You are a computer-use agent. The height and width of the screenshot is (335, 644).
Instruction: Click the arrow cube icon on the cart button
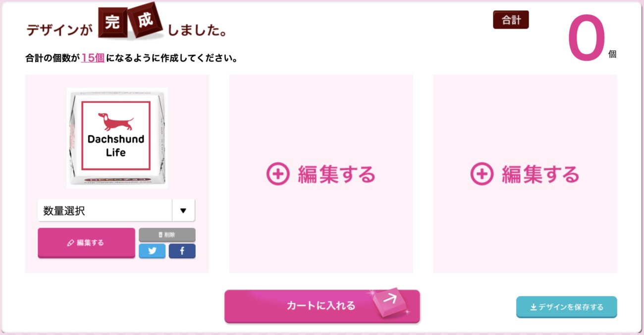tap(389, 302)
